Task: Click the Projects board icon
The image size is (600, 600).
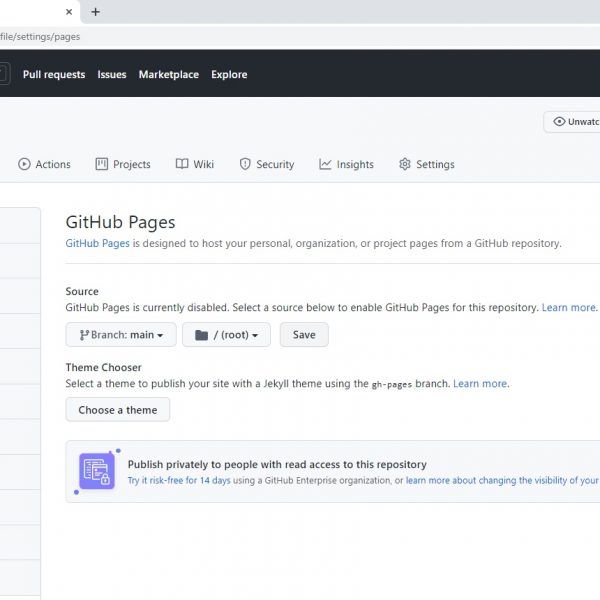Action: (101, 164)
